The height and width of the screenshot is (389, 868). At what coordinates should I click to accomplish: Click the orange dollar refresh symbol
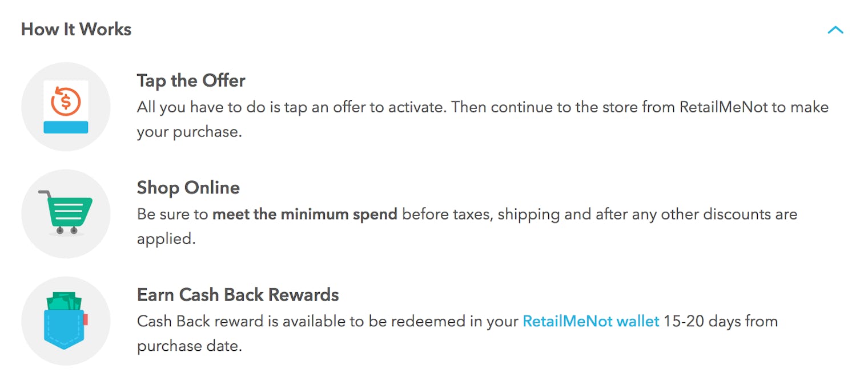[x=66, y=102]
